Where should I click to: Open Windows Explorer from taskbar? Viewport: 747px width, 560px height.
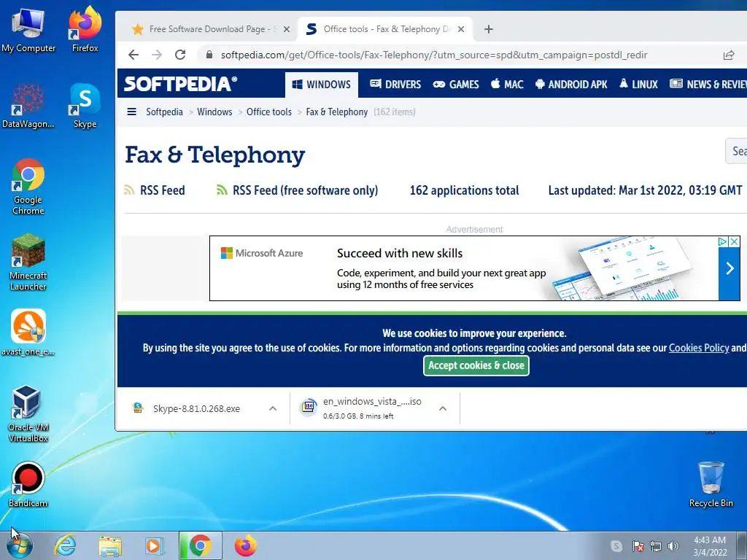click(x=110, y=545)
